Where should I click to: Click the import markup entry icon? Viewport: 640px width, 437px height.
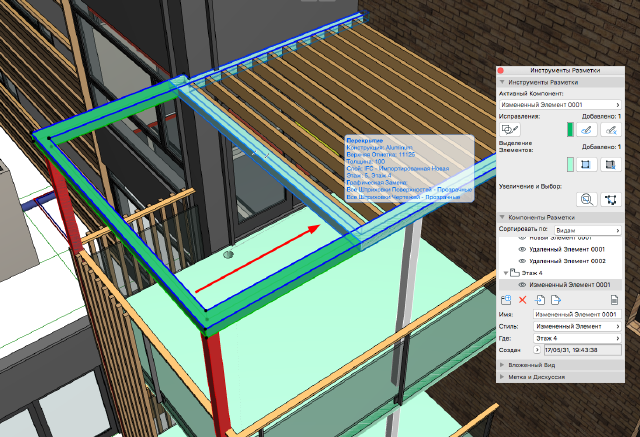(x=538, y=299)
